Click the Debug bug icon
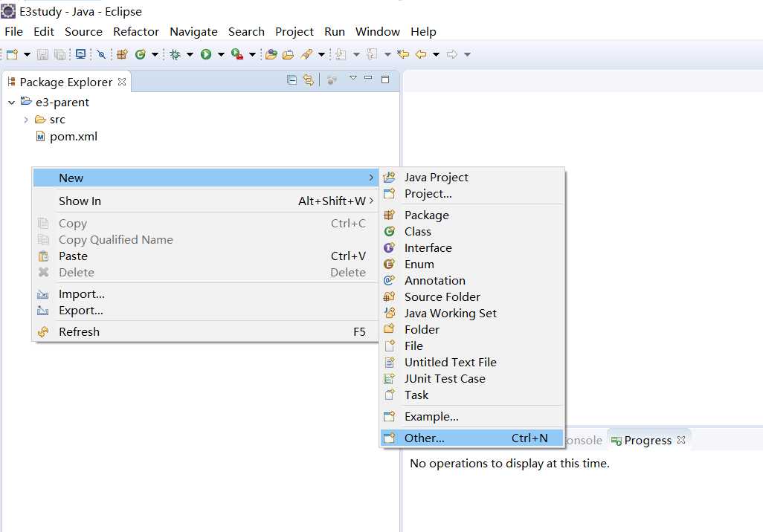 pos(176,54)
